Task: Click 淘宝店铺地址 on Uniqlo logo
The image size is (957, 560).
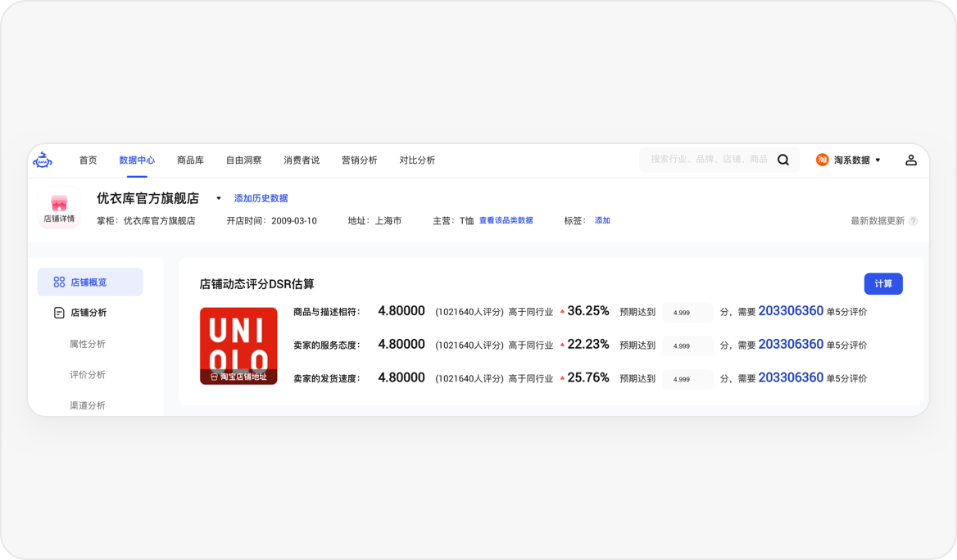Action: 238,377
